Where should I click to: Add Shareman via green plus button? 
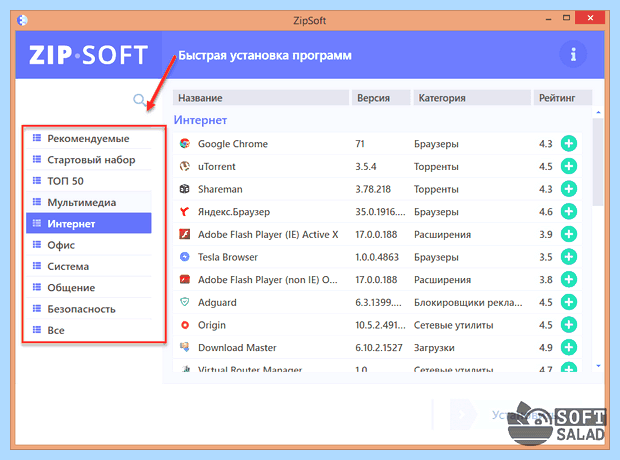[569, 189]
